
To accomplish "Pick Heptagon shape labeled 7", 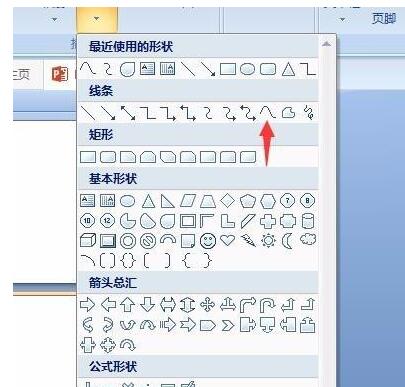I will pos(288,201).
